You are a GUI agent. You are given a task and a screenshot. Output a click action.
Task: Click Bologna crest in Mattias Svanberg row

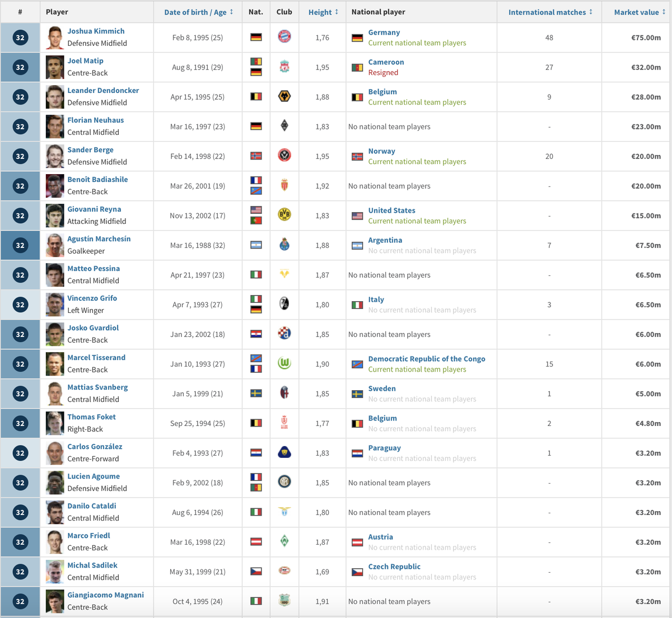[284, 393]
